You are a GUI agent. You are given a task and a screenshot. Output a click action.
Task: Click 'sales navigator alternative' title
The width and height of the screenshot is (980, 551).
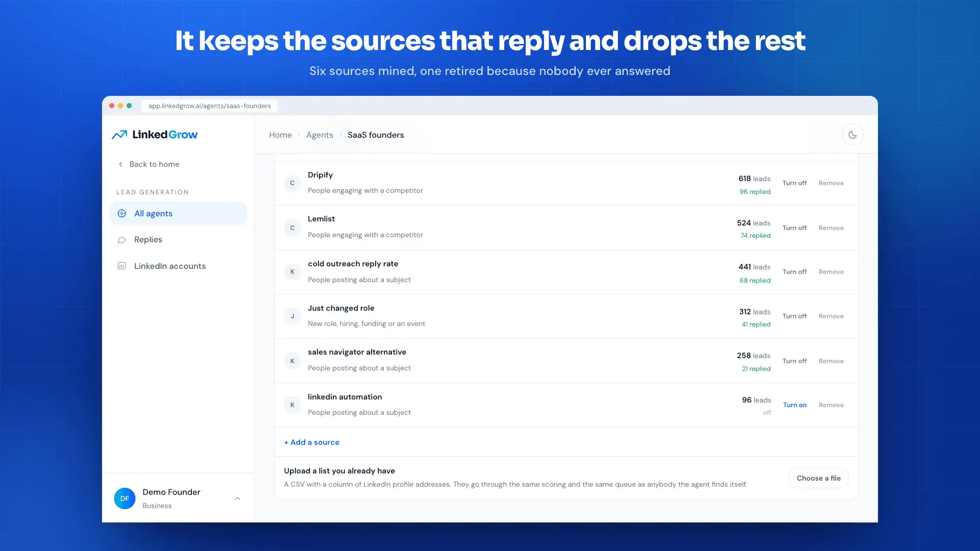click(357, 352)
